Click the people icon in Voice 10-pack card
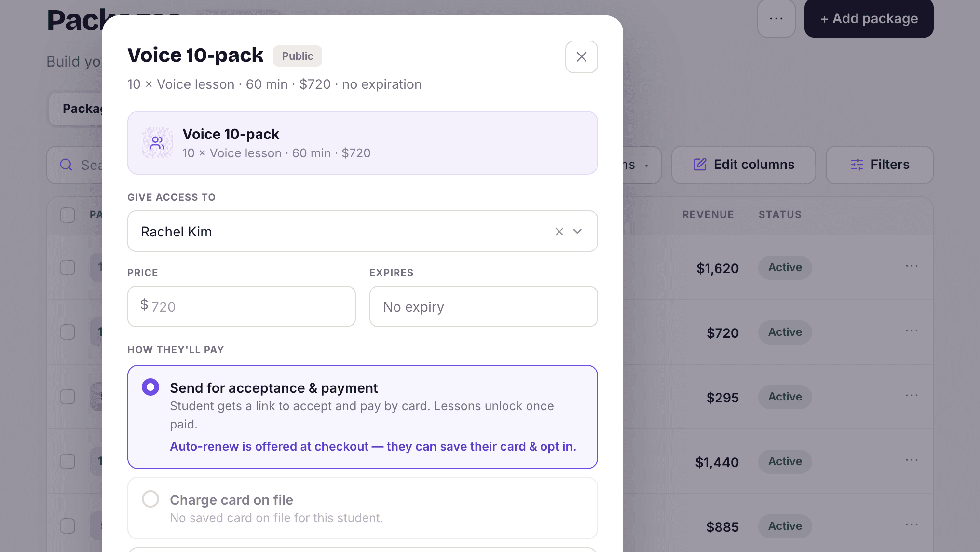 [157, 143]
